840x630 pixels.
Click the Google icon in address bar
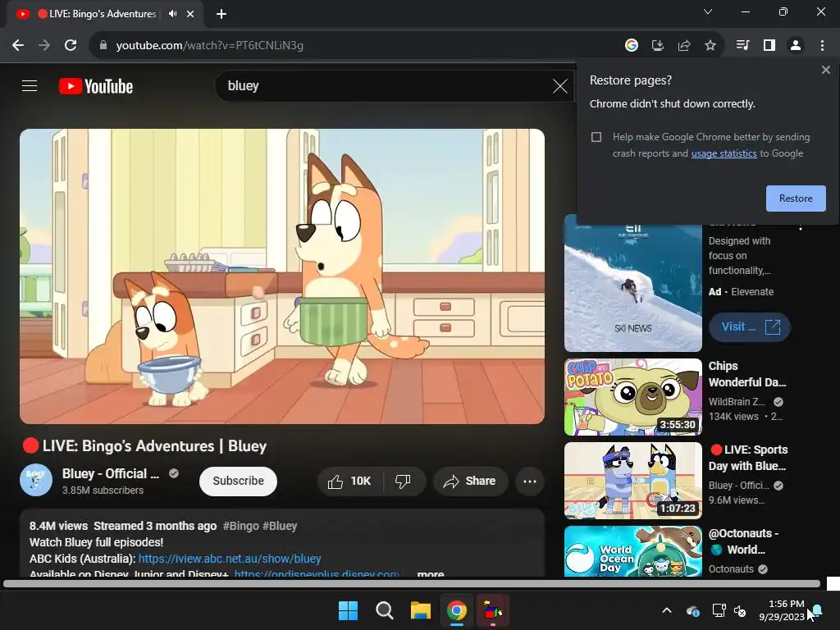click(x=632, y=46)
